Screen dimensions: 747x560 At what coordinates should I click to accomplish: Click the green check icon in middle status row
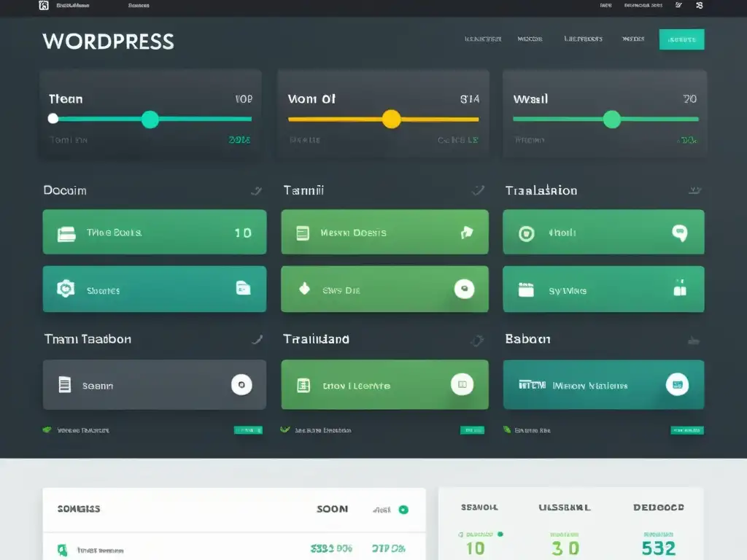coord(285,429)
